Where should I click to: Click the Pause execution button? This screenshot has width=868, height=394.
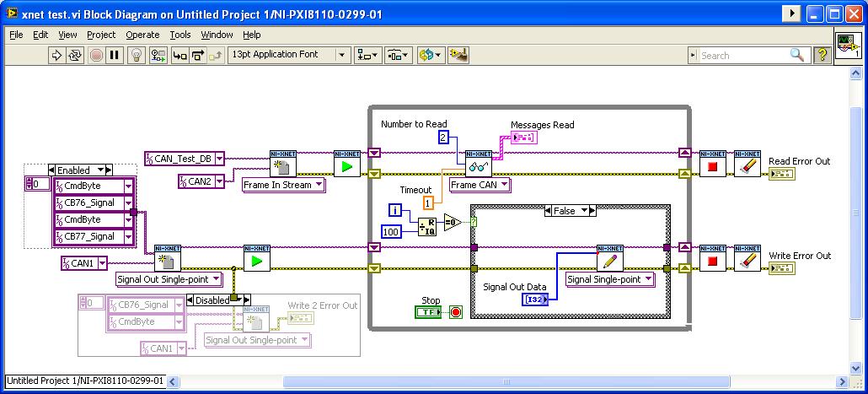click(115, 55)
